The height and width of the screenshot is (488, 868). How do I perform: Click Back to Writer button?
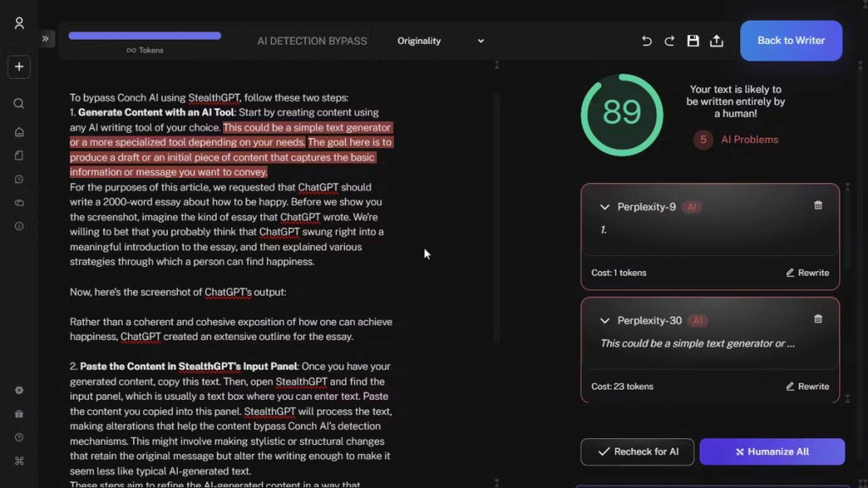click(791, 41)
